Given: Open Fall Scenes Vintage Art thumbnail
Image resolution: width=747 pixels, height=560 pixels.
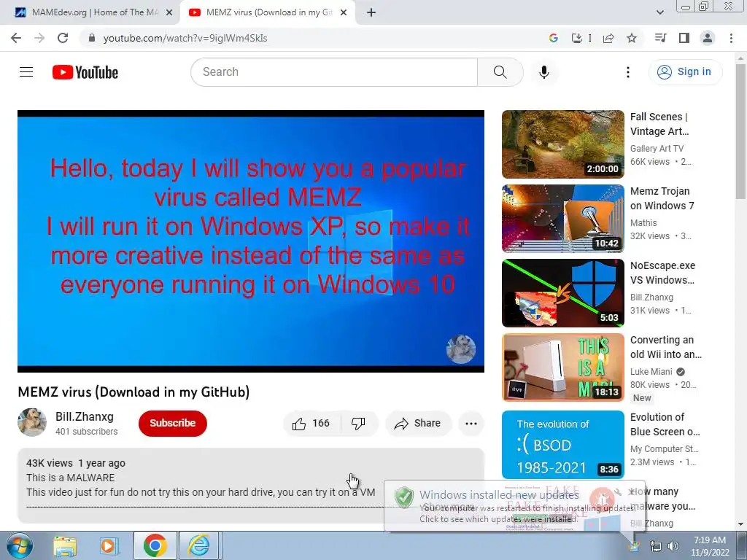Looking at the screenshot, I should click(x=562, y=144).
